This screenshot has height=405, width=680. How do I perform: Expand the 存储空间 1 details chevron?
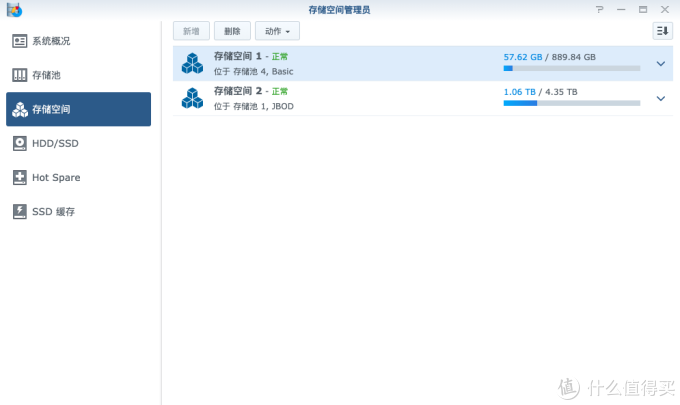(x=660, y=64)
